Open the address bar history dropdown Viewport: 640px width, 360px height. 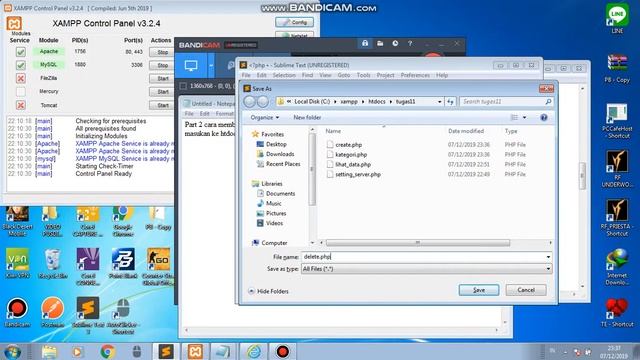pyautogui.click(x=440, y=102)
